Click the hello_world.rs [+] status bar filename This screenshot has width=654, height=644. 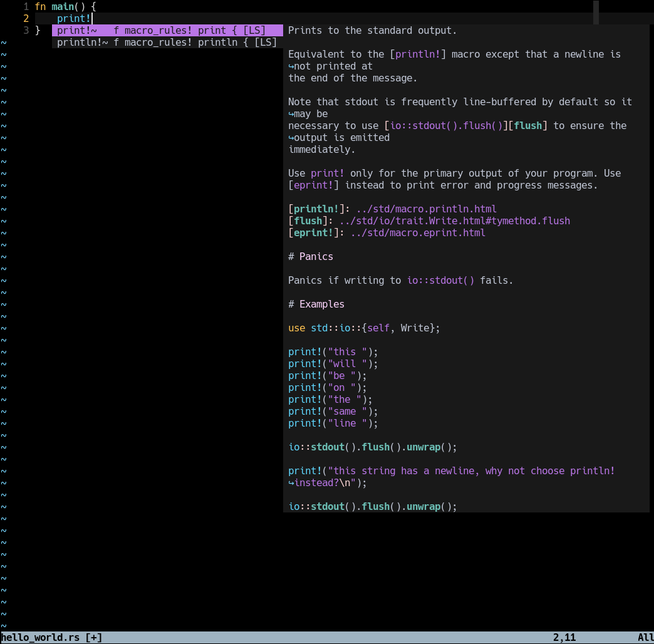pos(51,637)
